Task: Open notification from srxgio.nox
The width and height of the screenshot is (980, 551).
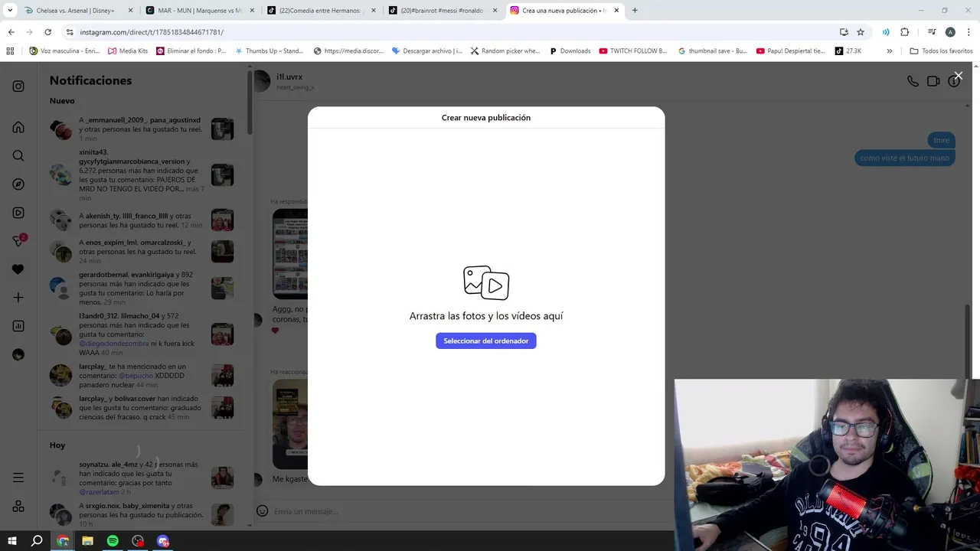Action: pos(142,514)
